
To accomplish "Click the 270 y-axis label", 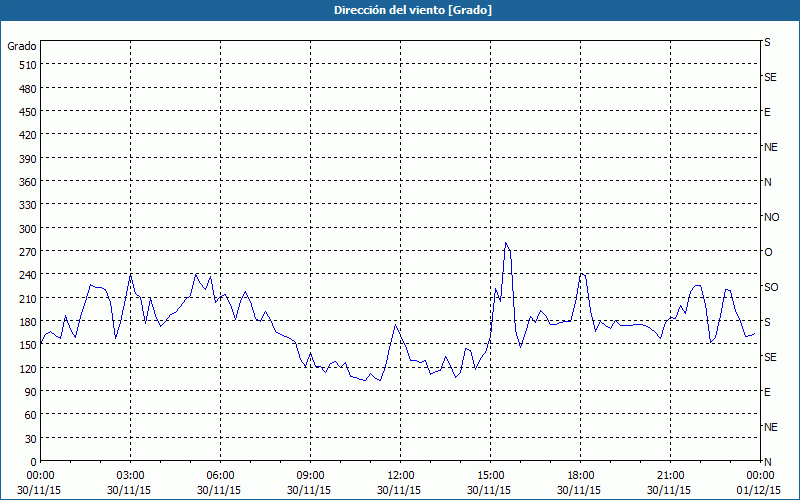I will click(28, 252).
